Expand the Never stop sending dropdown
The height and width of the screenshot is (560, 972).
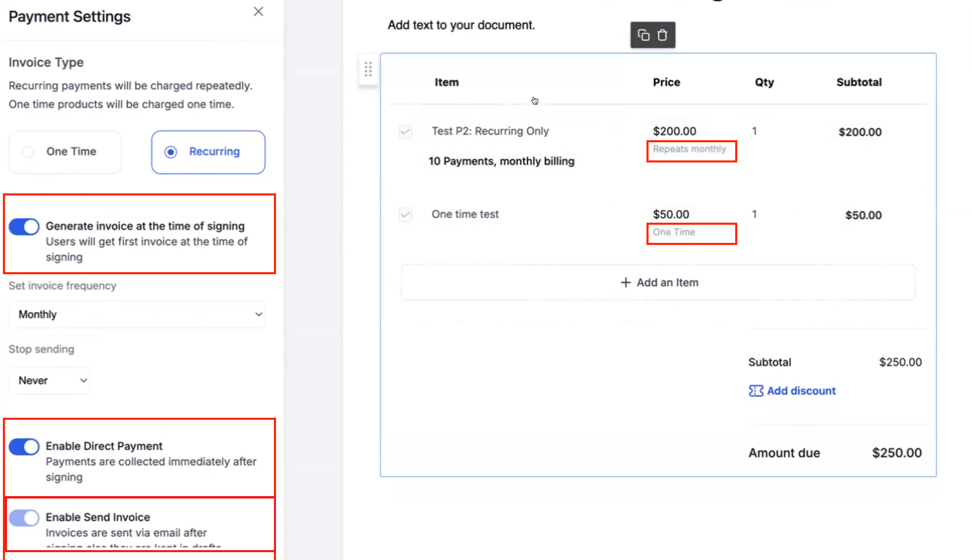click(50, 380)
